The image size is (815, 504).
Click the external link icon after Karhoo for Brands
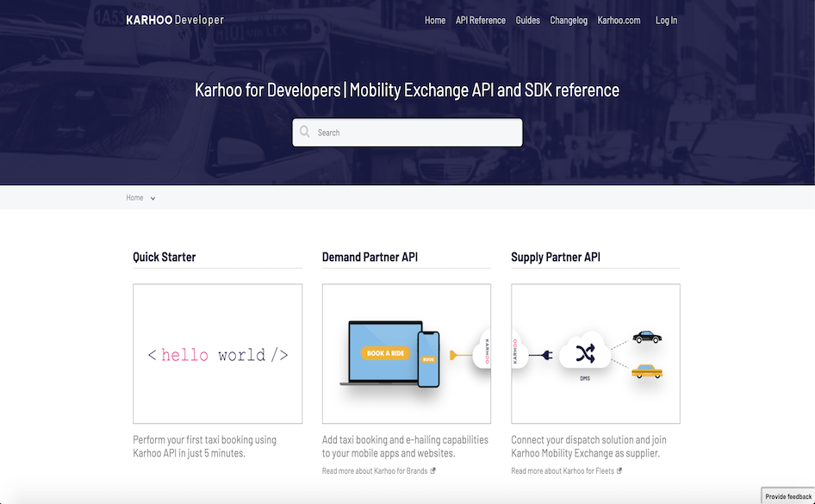[433, 470]
